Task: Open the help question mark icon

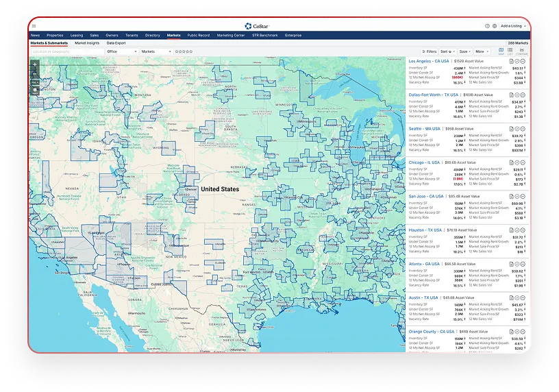Action: [x=487, y=26]
